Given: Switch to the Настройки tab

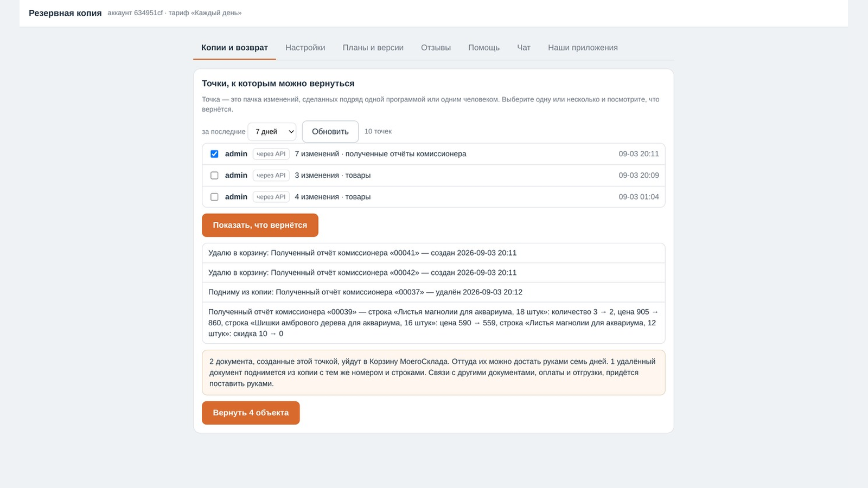Looking at the screenshot, I should pos(305,48).
